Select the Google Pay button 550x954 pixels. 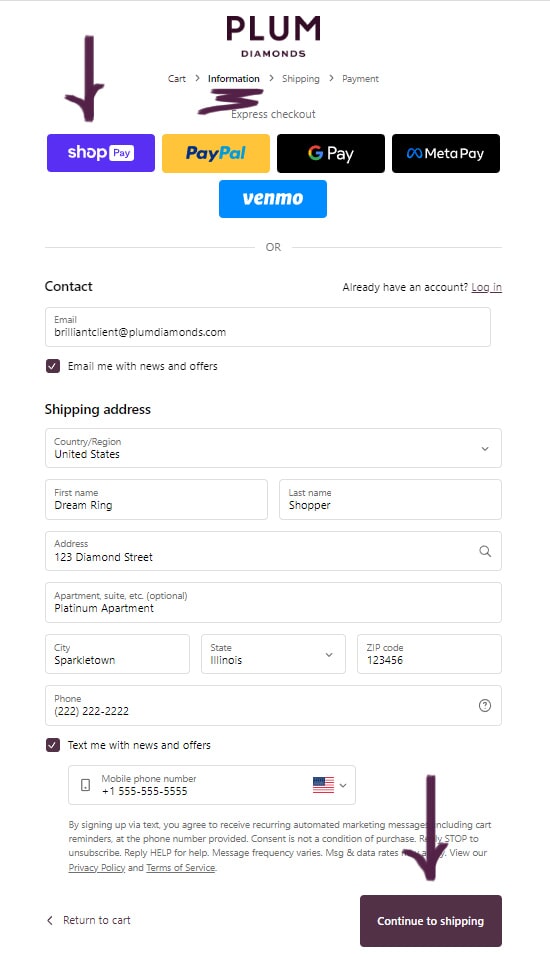click(330, 153)
